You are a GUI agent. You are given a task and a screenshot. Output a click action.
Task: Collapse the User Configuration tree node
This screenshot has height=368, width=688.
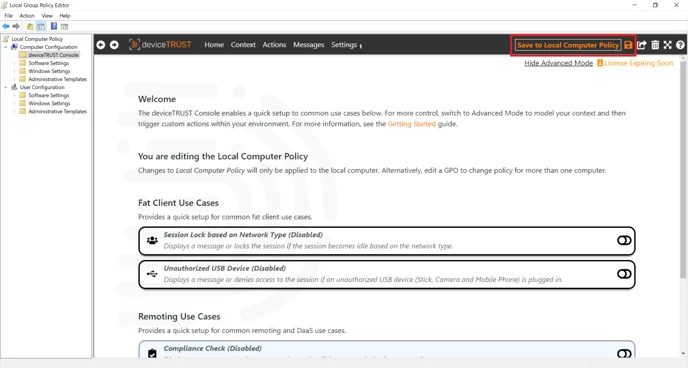point(6,87)
